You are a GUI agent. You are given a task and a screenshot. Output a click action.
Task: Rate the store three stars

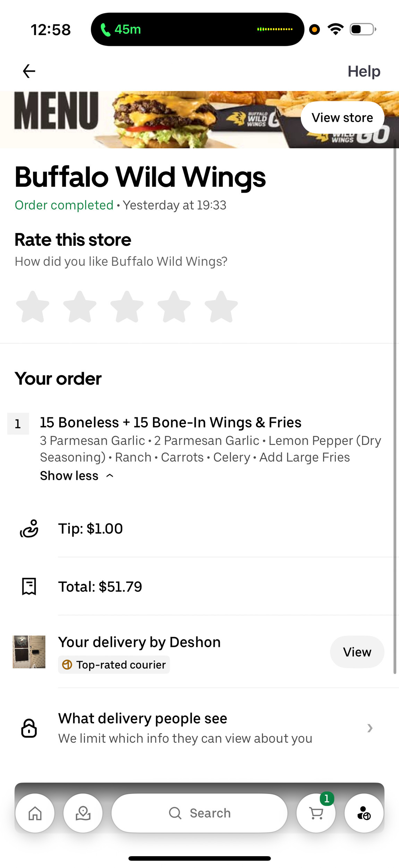pos(127,307)
